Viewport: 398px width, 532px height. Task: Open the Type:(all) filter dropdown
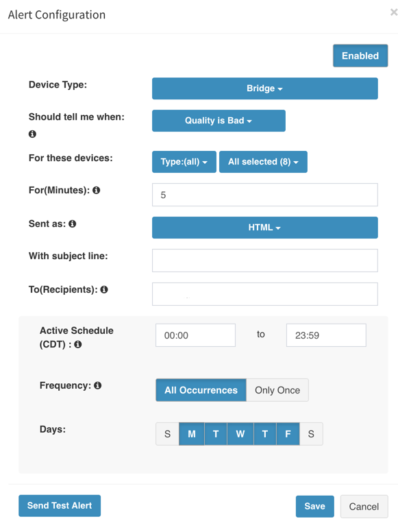[184, 162]
